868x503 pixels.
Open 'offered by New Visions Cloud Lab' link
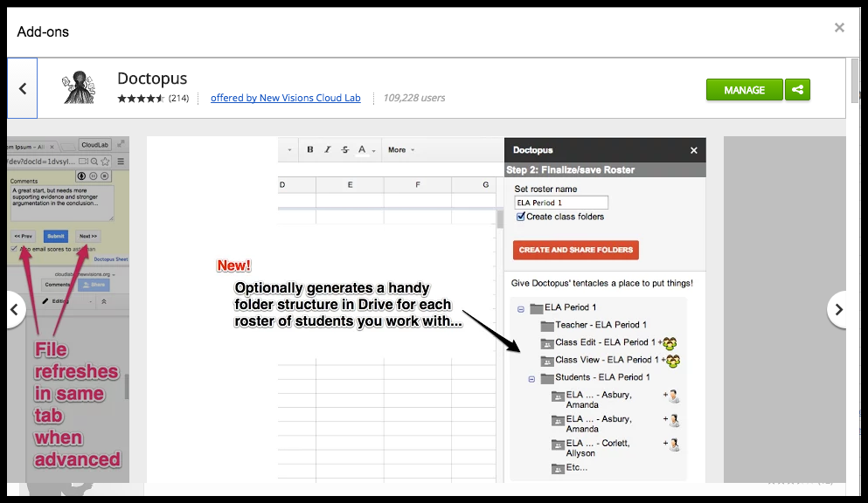(286, 98)
